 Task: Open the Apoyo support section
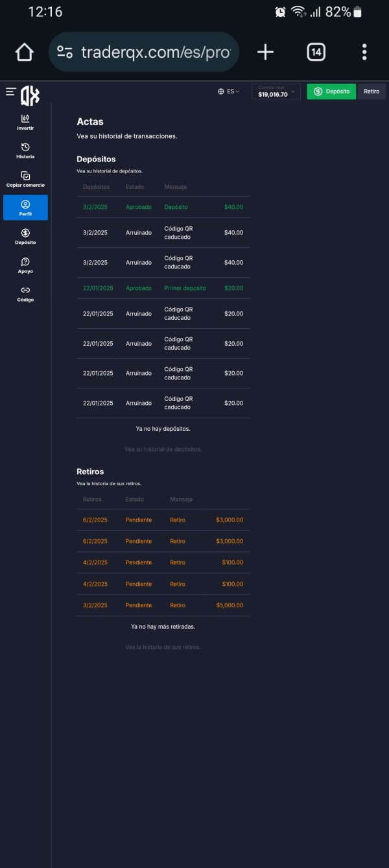pyautogui.click(x=25, y=265)
